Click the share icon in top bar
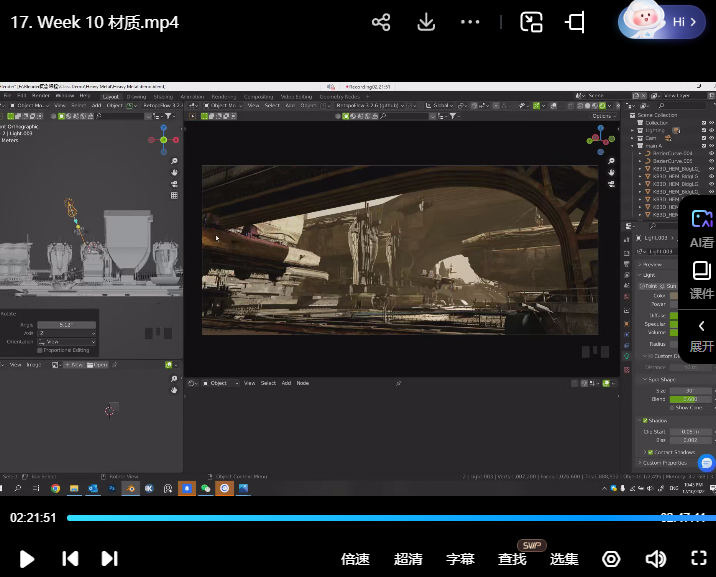This screenshot has height=577, width=716. click(x=381, y=22)
